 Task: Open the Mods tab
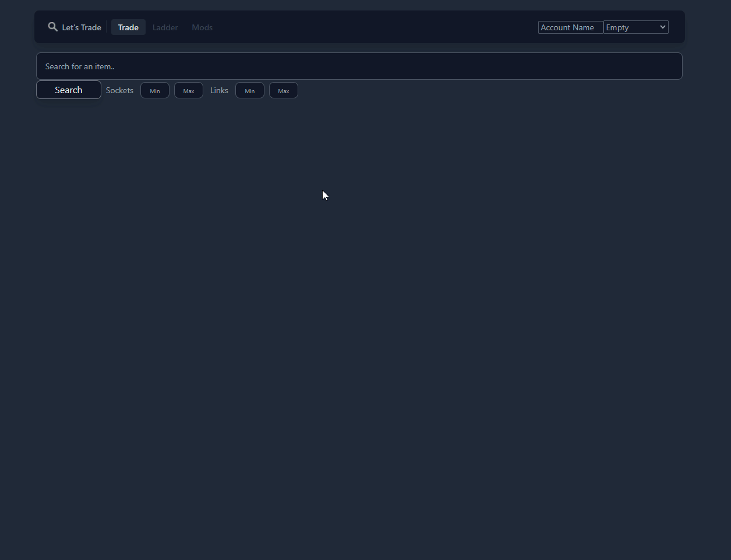pyautogui.click(x=202, y=27)
